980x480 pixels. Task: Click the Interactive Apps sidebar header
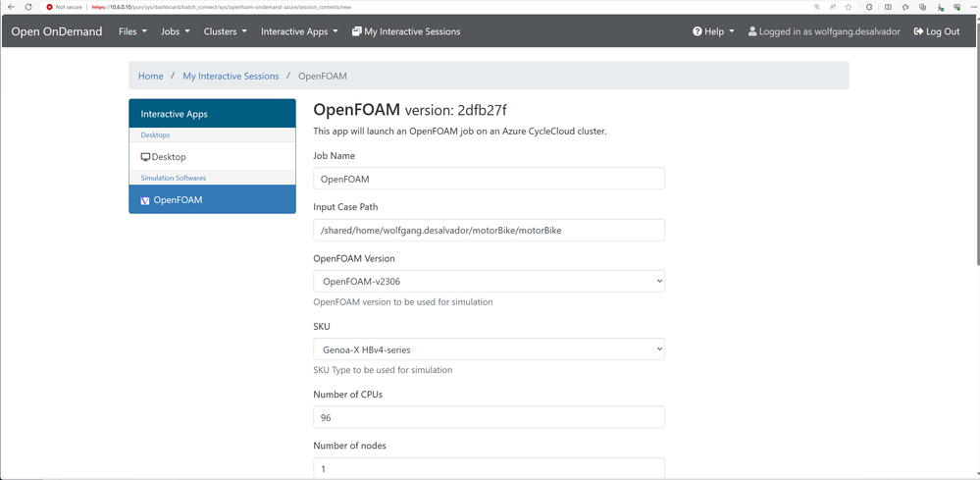point(213,114)
